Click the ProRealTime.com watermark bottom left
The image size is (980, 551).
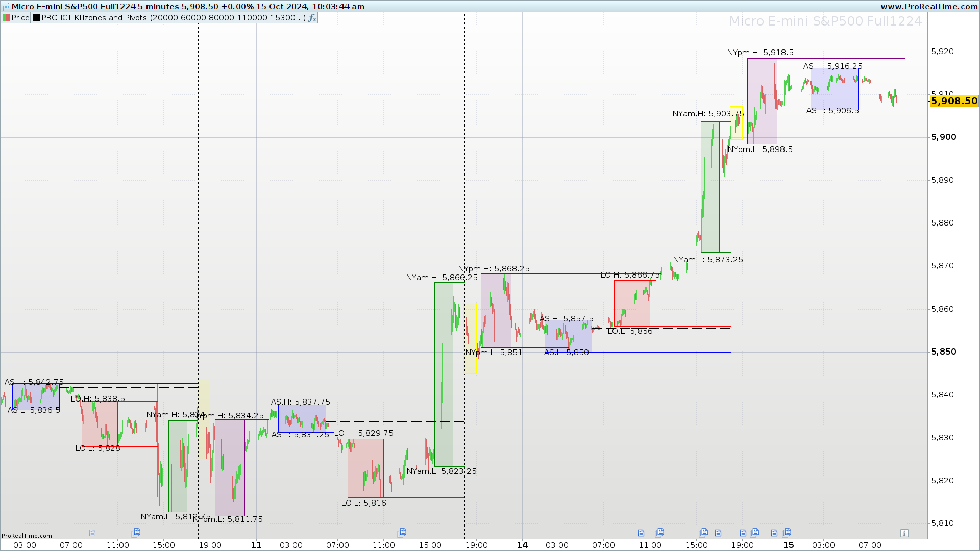(x=27, y=536)
